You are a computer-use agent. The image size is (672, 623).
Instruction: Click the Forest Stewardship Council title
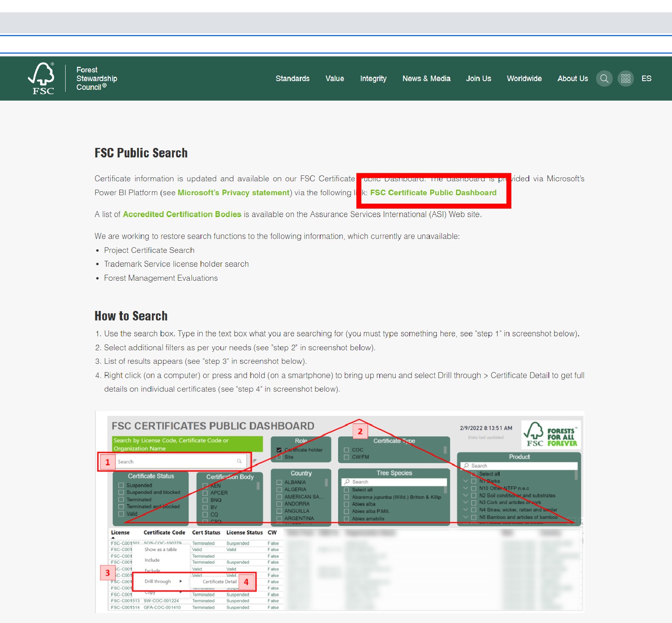tap(97, 79)
